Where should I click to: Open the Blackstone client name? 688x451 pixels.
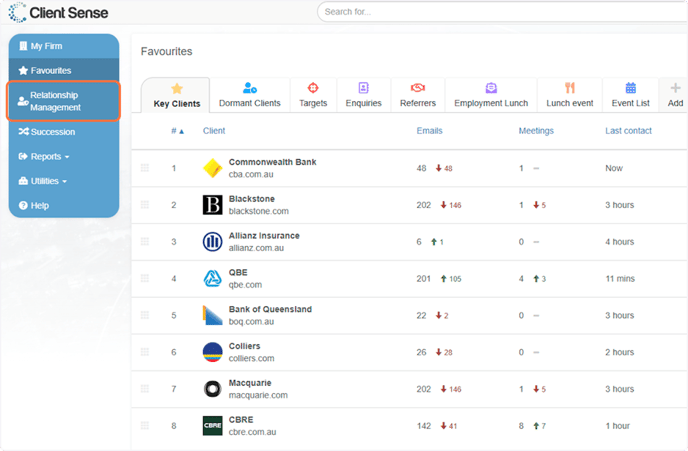pyautogui.click(x=251, y=199)
